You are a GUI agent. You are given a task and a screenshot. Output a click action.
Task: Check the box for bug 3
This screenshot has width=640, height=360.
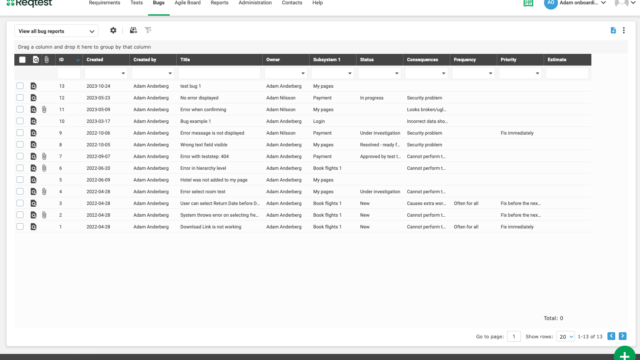tap(20, 203)
